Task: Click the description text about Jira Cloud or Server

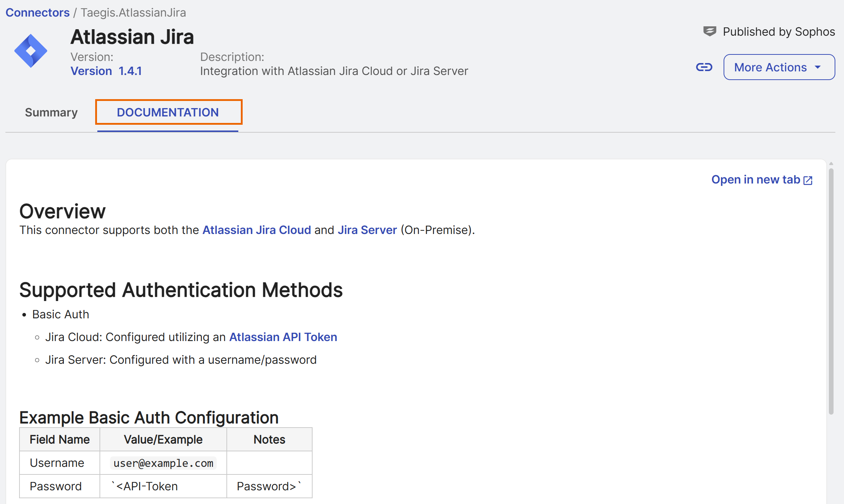Action: (334, 71)
